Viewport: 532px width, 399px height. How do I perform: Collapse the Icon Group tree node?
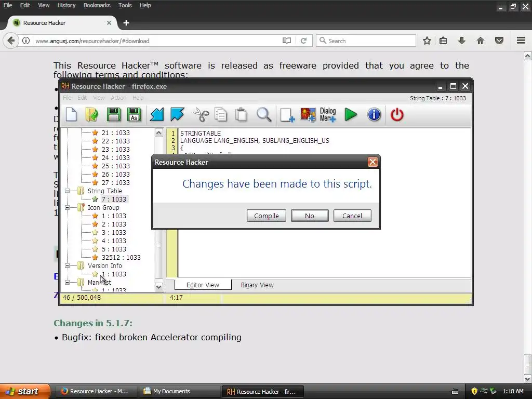tap(67, 208)
